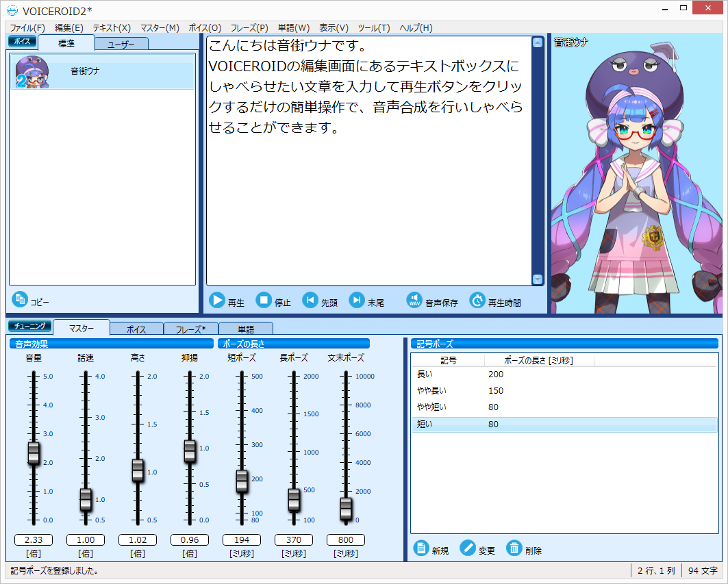Check duration with 再生時間 clock icon
This screenshot has width=728, height=584.
coord(477,301)
